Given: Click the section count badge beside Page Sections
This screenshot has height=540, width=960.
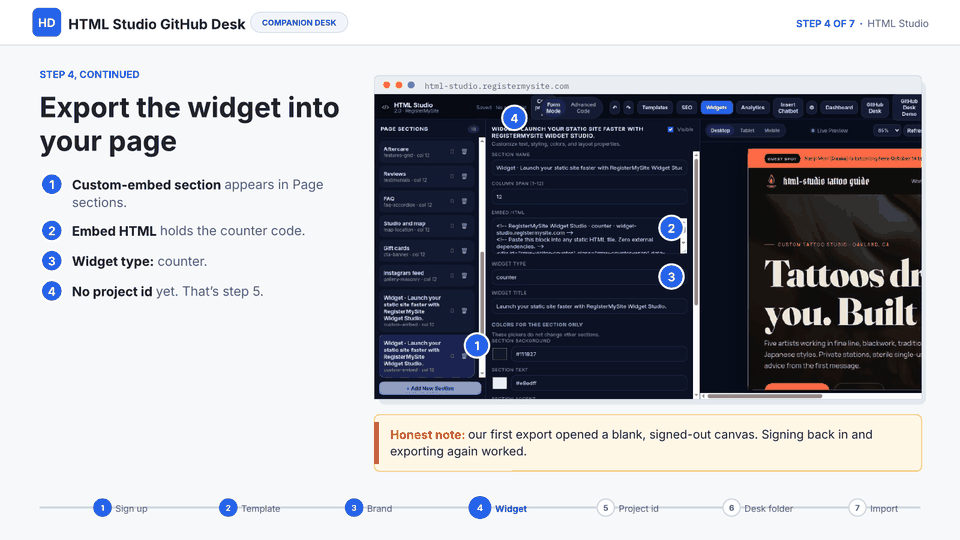Looking at the screenshot, I should [473, 129].
